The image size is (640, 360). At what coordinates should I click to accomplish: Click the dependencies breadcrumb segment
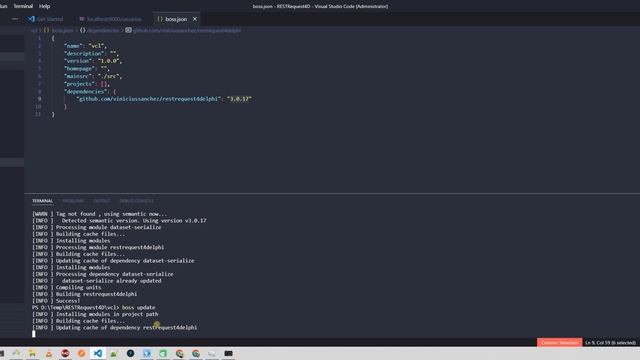pos(103,30)
